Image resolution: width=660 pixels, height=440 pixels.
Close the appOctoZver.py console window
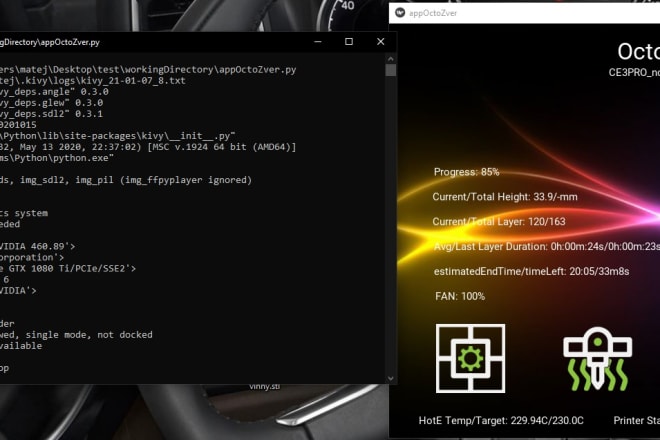(x=381, y=42)
